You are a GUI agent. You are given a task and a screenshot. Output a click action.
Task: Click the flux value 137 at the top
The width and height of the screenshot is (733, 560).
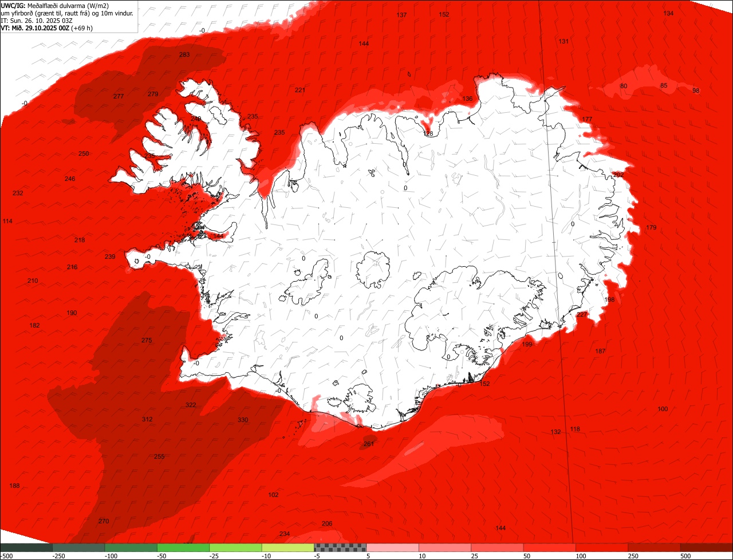point(401,15)
